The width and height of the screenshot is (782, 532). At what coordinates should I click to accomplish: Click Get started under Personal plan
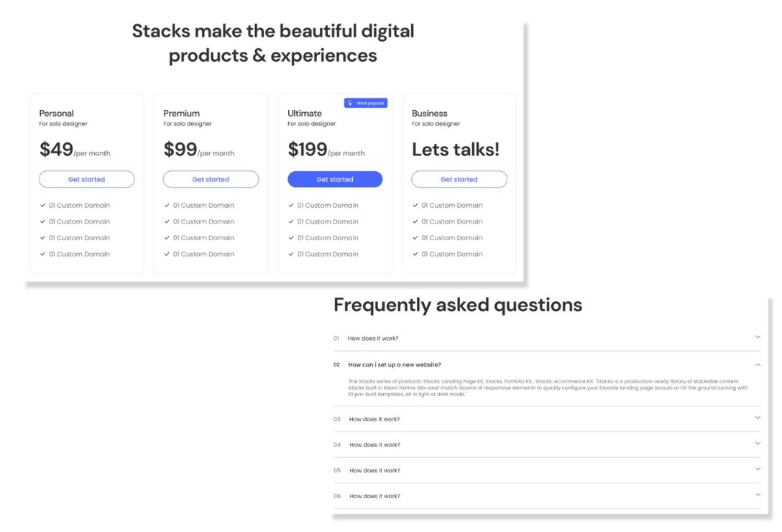click(x=86, y=179)
